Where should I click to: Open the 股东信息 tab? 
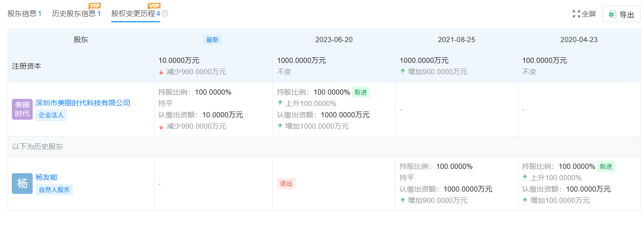(24, 14)
